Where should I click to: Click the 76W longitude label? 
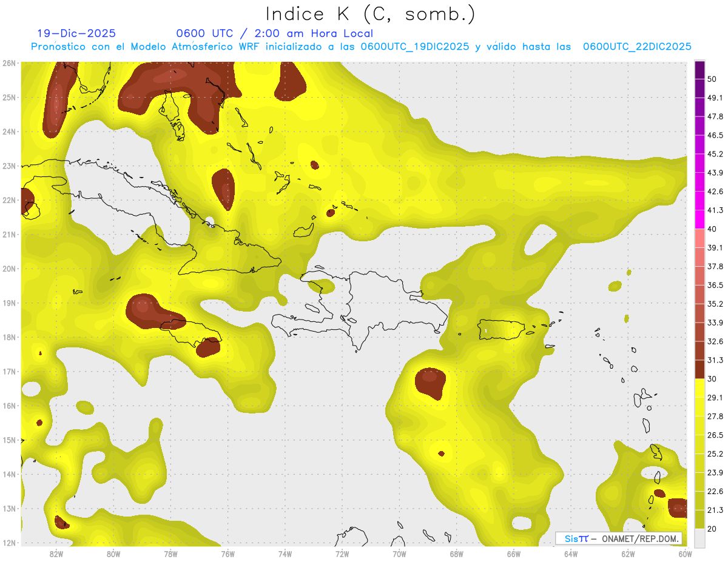pos(228,554)
